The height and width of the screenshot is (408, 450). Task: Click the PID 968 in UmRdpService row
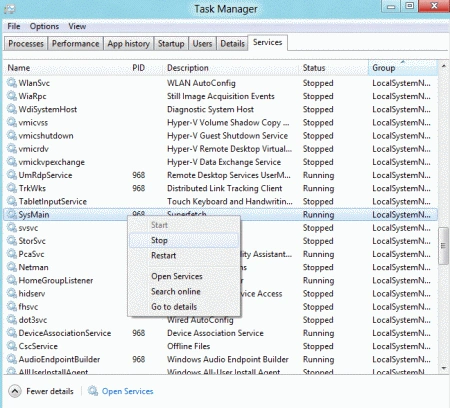coord(139,175)
